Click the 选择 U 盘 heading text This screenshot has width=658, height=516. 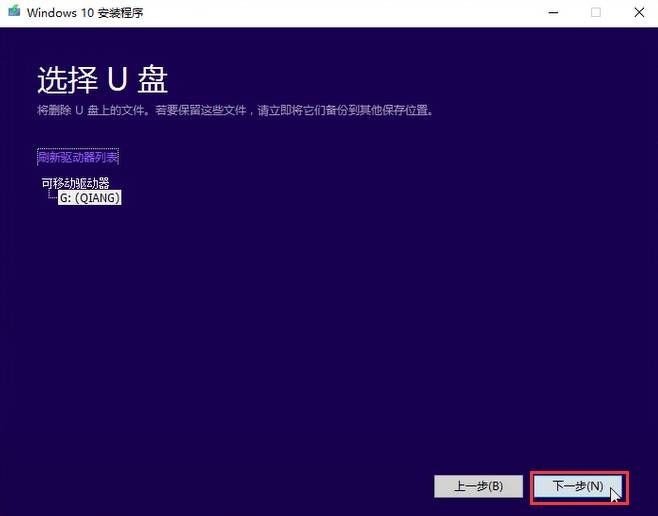(103, 80)
